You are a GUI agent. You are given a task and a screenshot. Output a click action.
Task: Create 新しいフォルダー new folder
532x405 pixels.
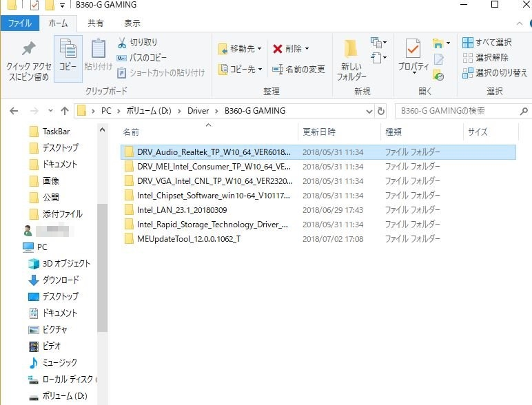point(351,60)
